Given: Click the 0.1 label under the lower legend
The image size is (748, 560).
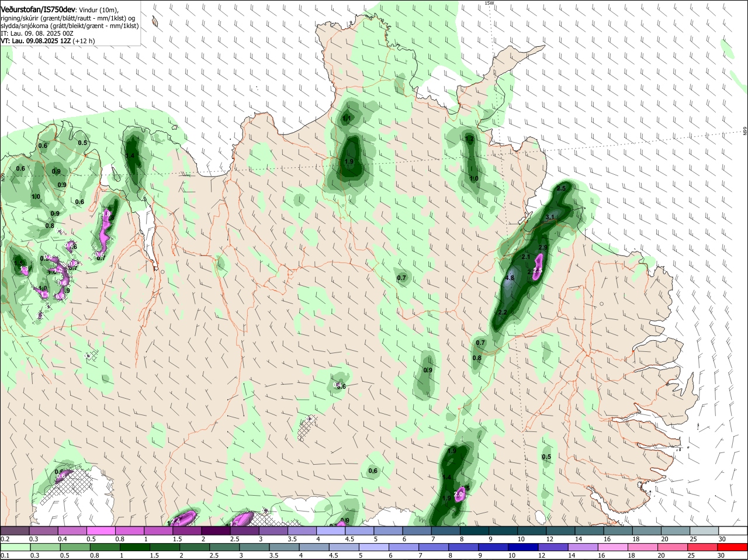Looking at the screenshot, I should tap(5, 555).
